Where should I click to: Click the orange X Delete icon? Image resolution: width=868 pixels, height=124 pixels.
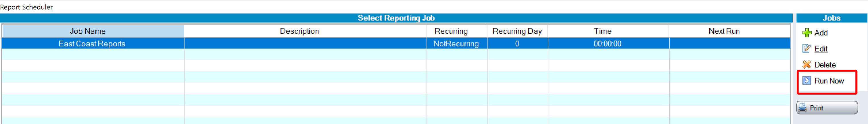pyautogui.click(x=807, y=65)
